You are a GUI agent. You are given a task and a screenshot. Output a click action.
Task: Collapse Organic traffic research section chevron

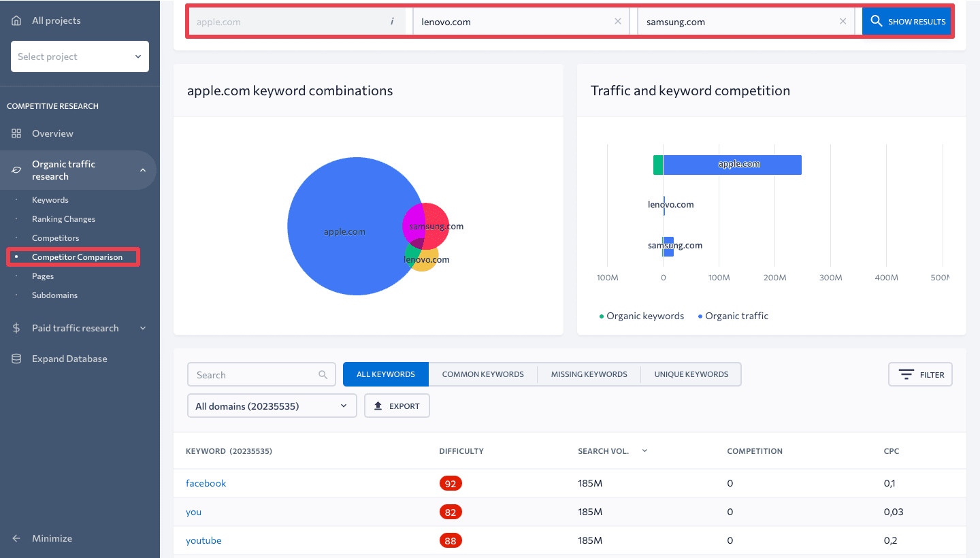click(x=143, y=170)
